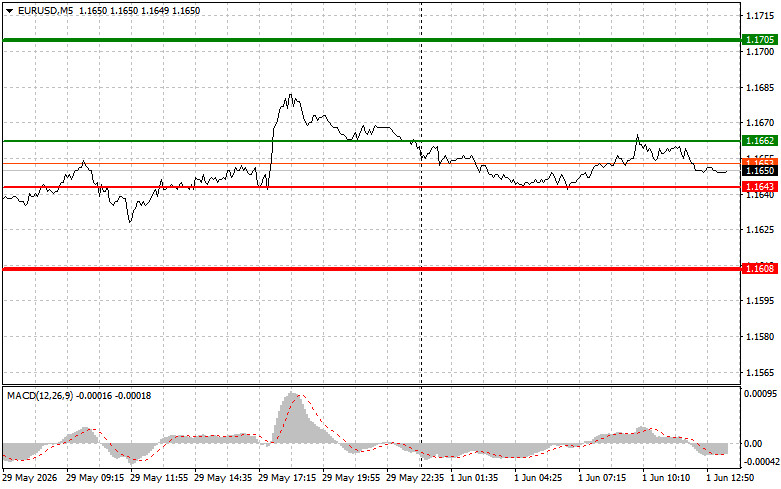This screenshot has height=489, width=781.
Task: Select the MACD(12,26,9) indicator label
Action: 40,396
